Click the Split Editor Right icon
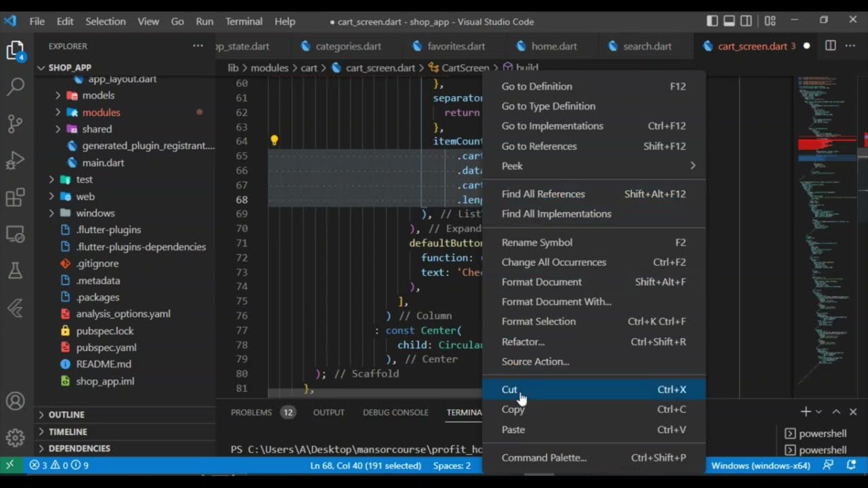This screenshot has height=488, width=868. click(830, 46)
